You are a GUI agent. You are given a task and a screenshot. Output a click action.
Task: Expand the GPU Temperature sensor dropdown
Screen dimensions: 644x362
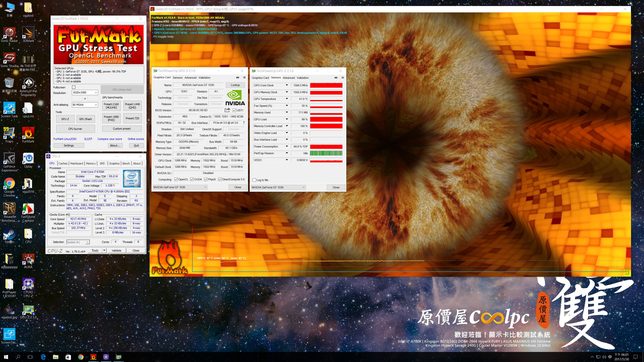pos(287,99)
